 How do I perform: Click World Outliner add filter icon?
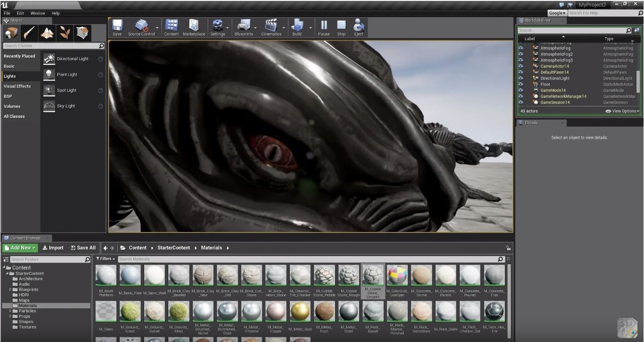click(637, 30)
